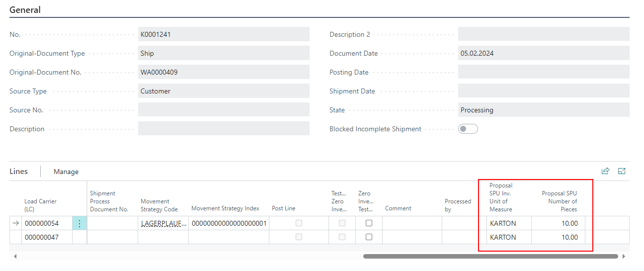Collapse the General section header

pos(25,10)
